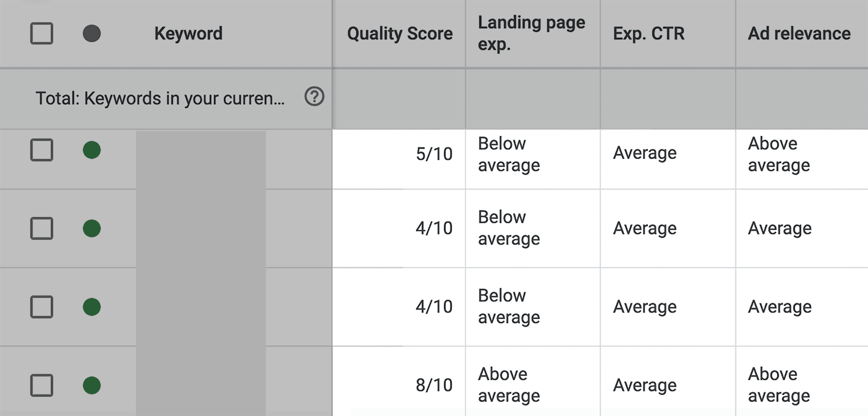Select checkbox of the 8/10 keyword row

click(x=42, y=385)
